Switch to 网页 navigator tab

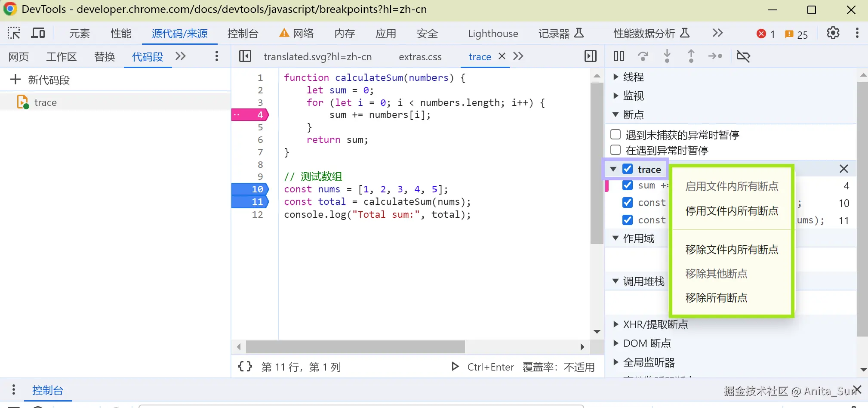(x=19, y=56)
